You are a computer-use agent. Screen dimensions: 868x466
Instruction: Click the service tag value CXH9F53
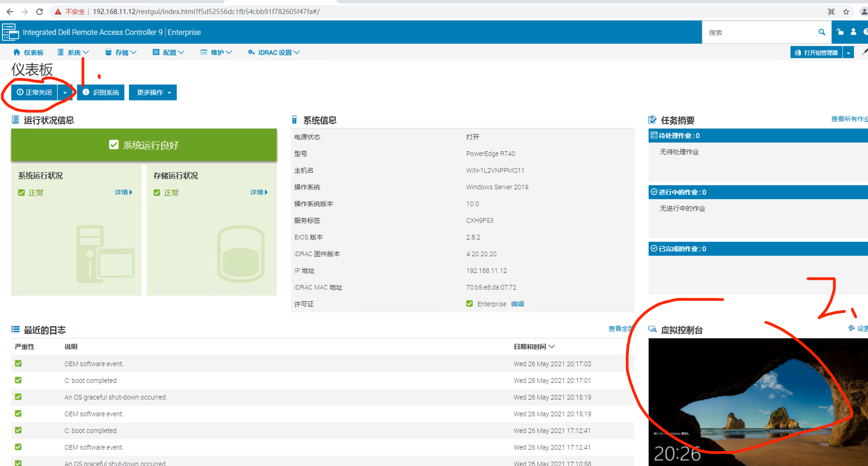(479, 220)
